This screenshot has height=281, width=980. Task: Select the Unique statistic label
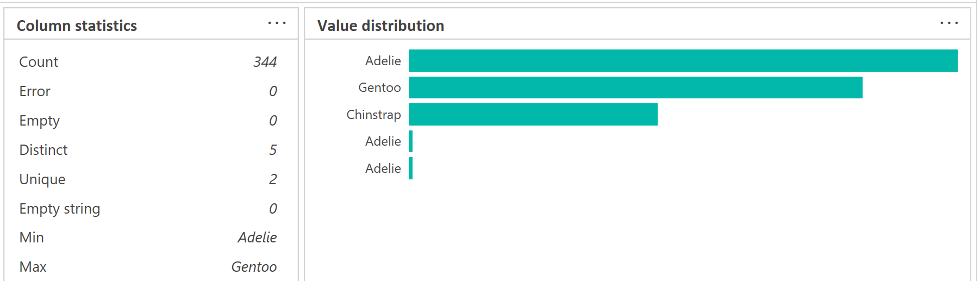pyautogui.click(x=42, y=179)
